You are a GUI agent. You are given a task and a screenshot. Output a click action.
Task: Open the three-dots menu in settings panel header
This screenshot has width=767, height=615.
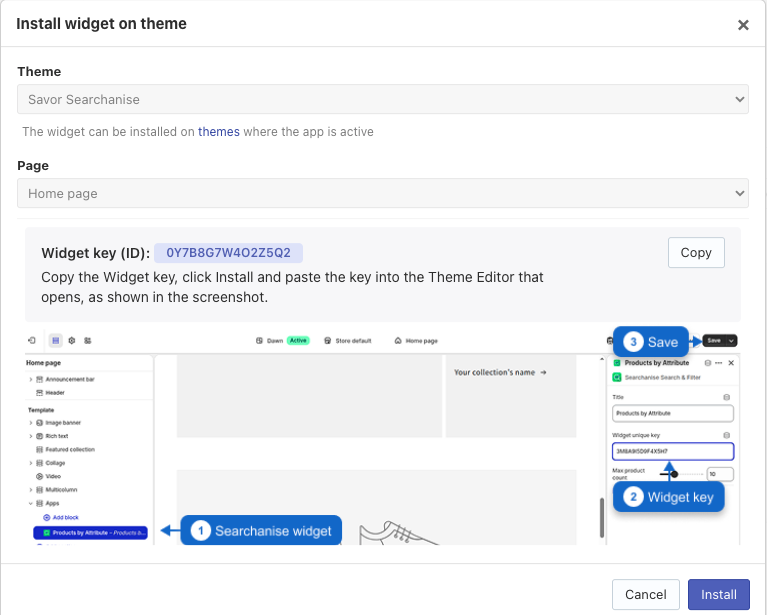719,363
